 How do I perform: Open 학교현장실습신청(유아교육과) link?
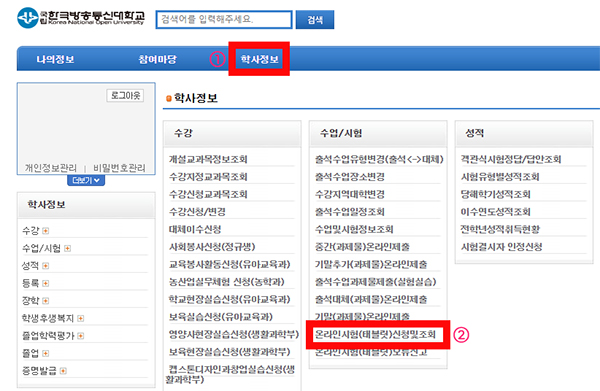tap(230, 299)
